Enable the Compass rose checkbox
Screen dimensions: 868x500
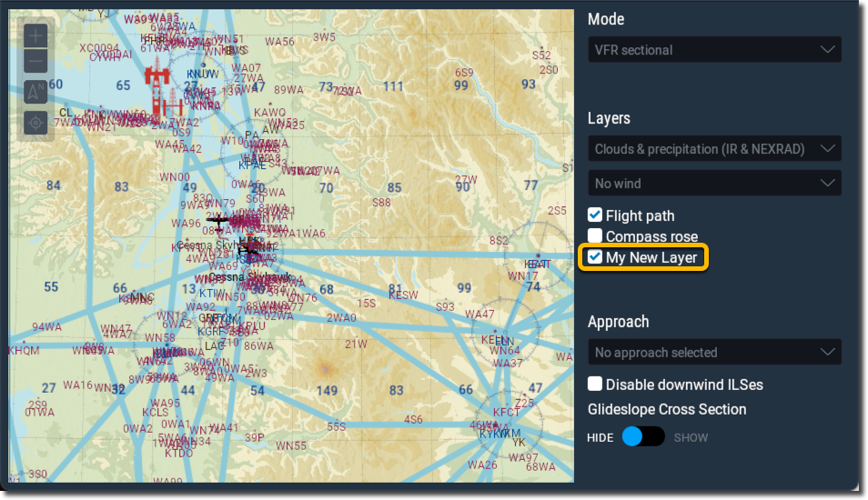point(595,235)
